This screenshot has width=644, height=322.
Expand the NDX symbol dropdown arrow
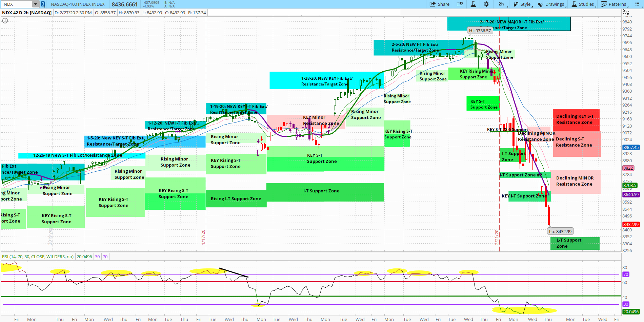(36, 4)
